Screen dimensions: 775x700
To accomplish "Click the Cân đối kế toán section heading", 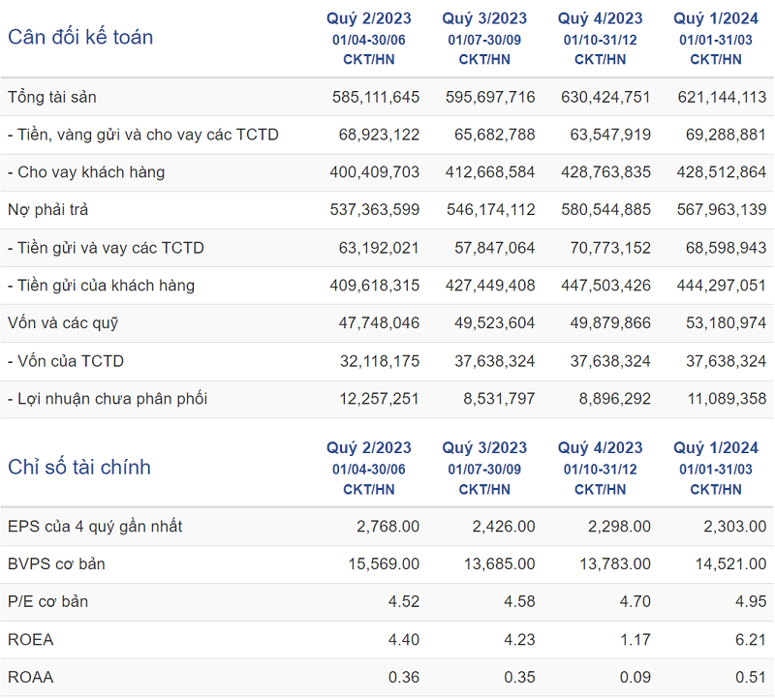I will (x=80, y=38).
